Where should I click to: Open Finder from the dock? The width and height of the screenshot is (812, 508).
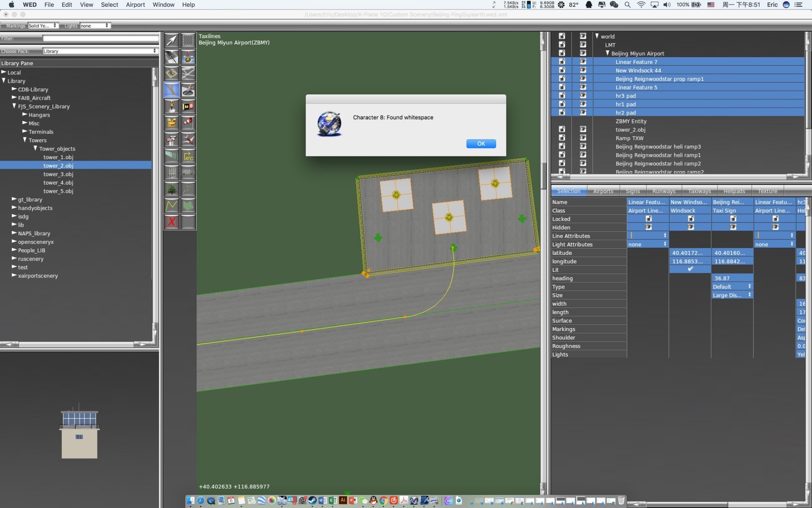(191, 500)
